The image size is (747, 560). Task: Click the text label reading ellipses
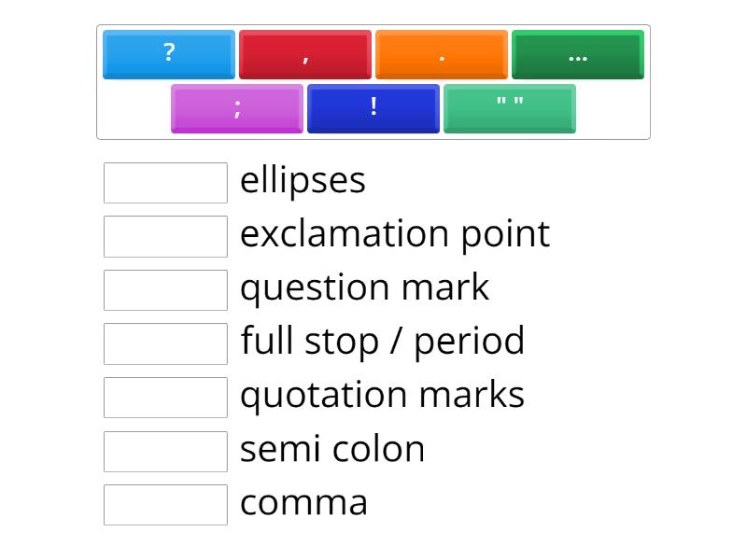(x=303, y=181)
